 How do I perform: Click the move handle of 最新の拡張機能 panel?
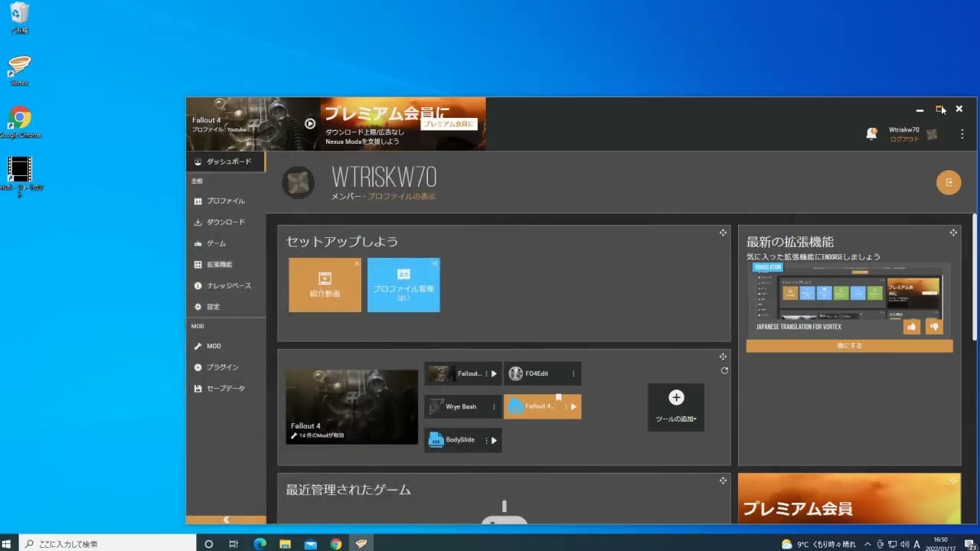(x=953, y=233)
